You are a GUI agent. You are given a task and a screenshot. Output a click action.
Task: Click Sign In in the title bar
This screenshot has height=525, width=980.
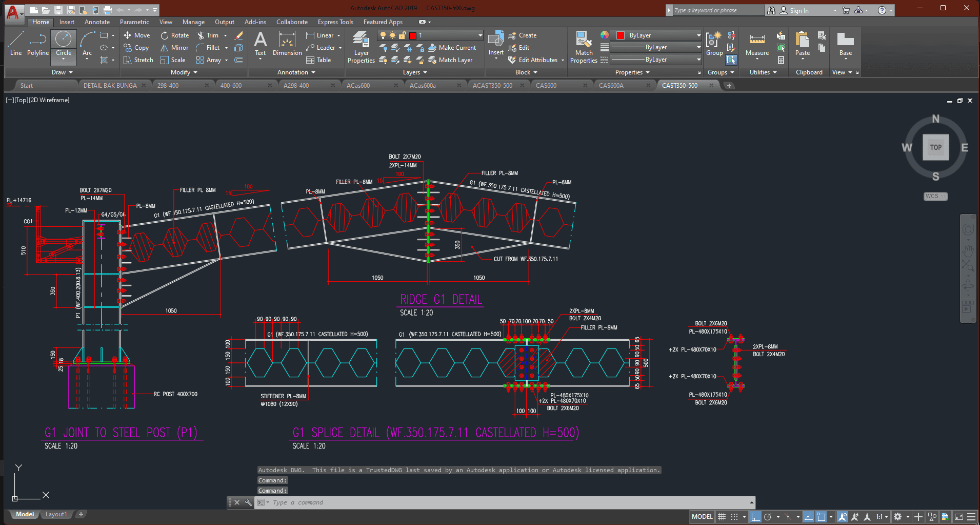(798, 10)
